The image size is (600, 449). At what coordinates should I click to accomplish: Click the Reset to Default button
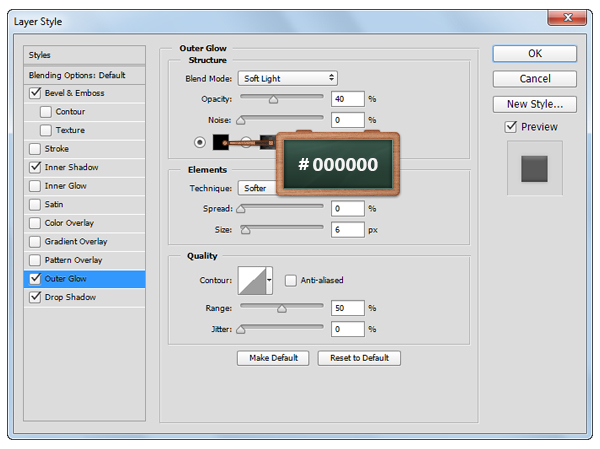(359, 358)
